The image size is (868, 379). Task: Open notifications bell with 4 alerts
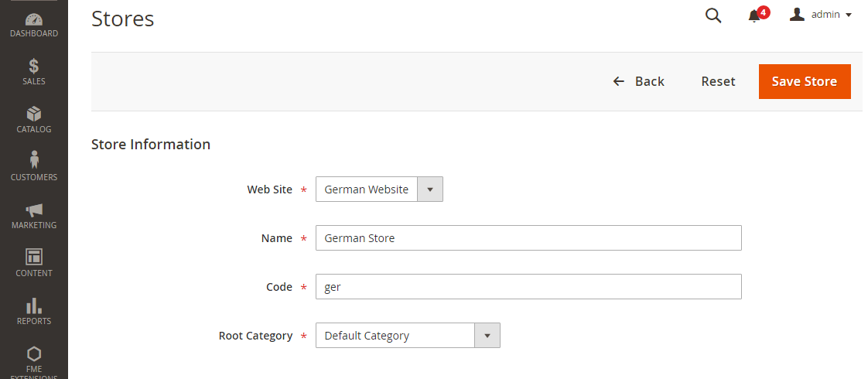point(755,15)
